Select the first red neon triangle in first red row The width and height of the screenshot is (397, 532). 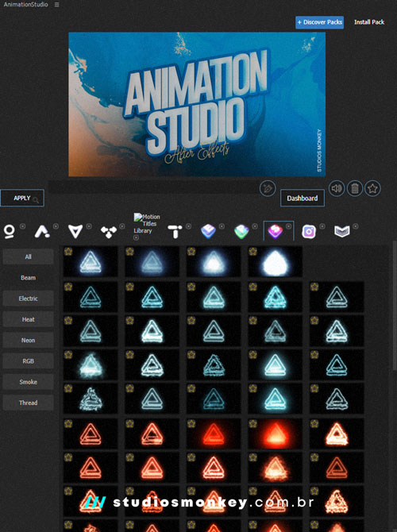(91, 434)
